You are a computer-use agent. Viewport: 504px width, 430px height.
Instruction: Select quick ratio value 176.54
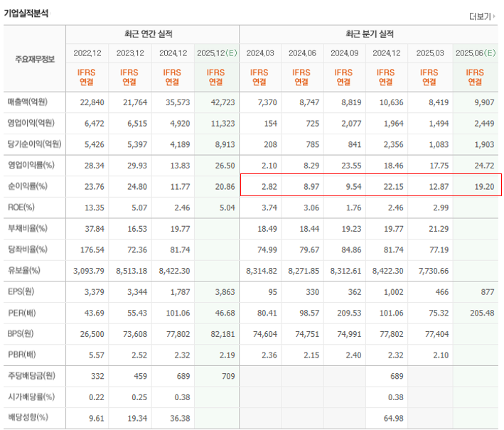[x=92, y=250]
